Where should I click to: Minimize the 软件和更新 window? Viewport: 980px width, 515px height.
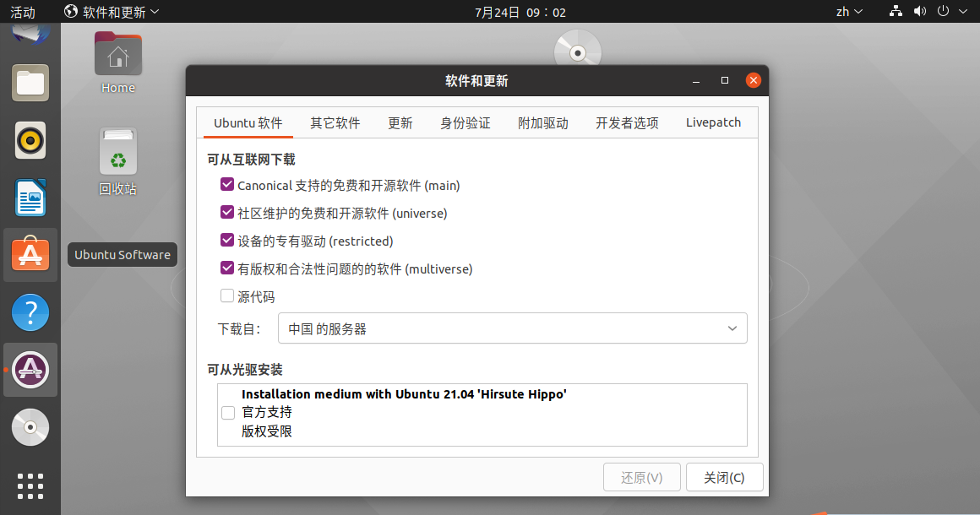695,80
